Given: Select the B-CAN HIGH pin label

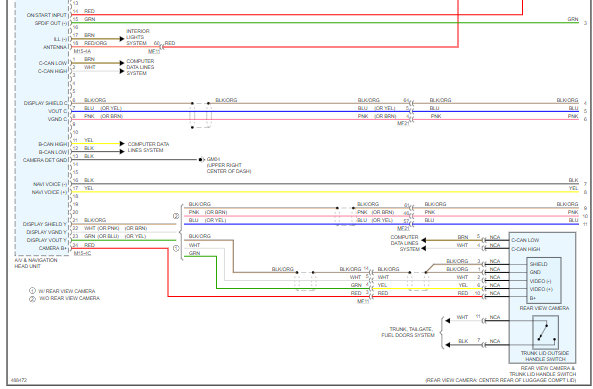Looking at the screenshot, I should click(53, 144).
